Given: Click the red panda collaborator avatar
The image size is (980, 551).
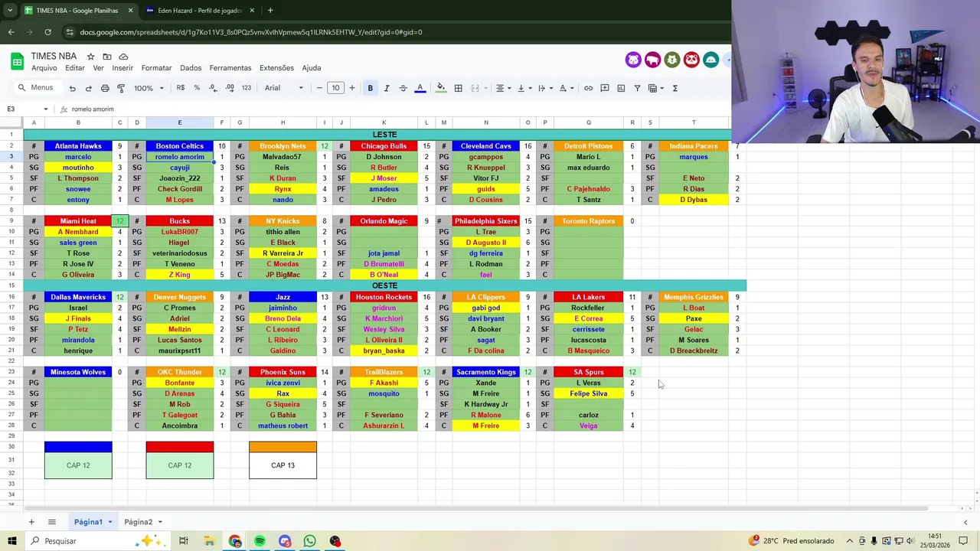Looking at the screenshot, I should click(691, 60).
